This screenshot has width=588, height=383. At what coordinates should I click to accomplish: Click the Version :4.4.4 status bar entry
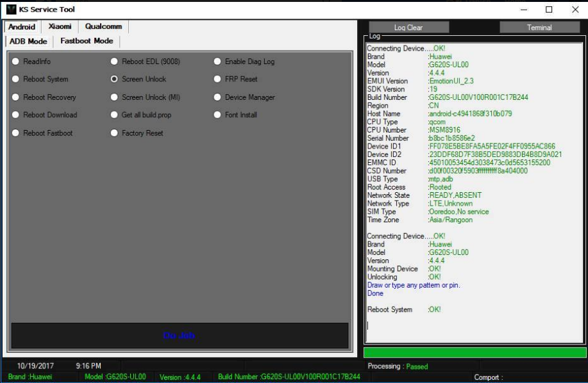pos(180,377)
